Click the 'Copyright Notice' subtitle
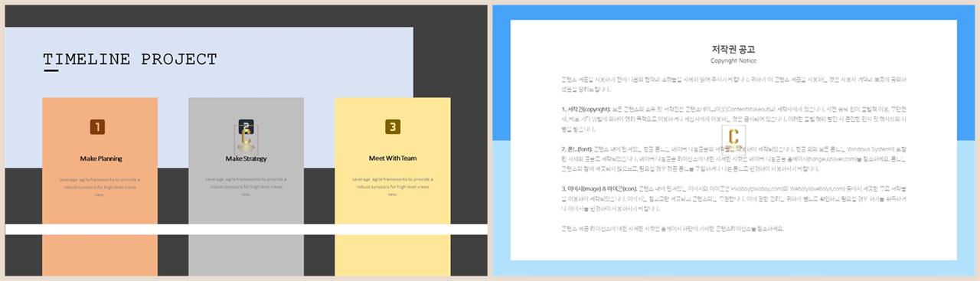This screenshot has height=281, width=980. pyautogui.click(x=733, y=60)
